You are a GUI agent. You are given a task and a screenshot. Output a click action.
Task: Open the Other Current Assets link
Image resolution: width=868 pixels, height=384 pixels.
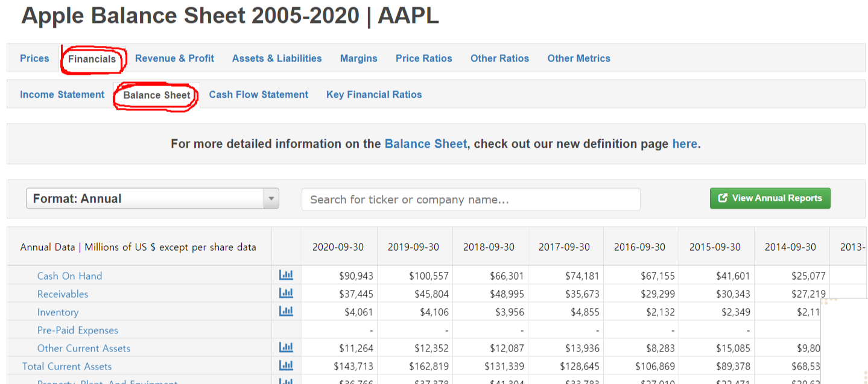(84, 348)
